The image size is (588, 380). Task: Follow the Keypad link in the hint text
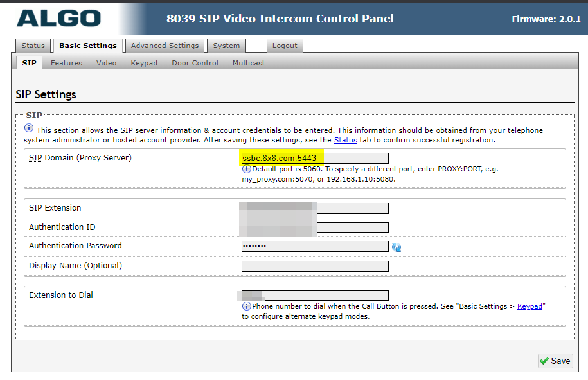pos(530,306)
